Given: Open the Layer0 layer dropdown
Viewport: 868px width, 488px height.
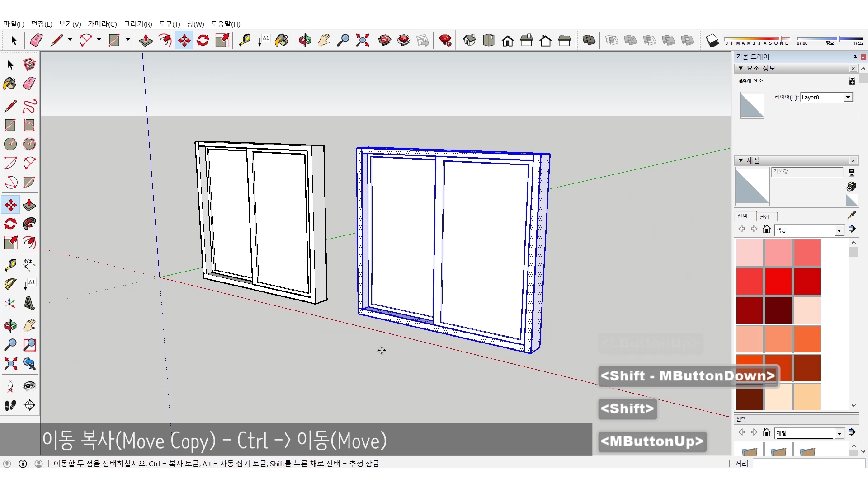Looking at the screenshot, I should pyautogui.click(x=848, y=97).
